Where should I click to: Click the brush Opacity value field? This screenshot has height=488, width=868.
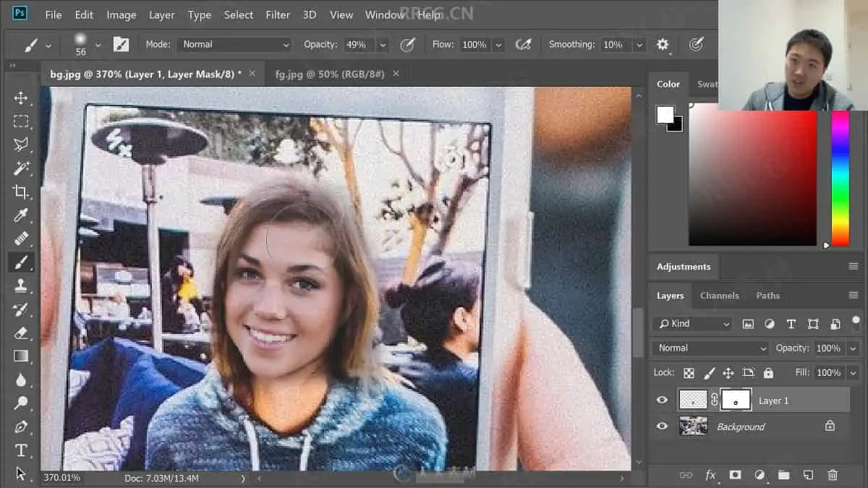356,45
